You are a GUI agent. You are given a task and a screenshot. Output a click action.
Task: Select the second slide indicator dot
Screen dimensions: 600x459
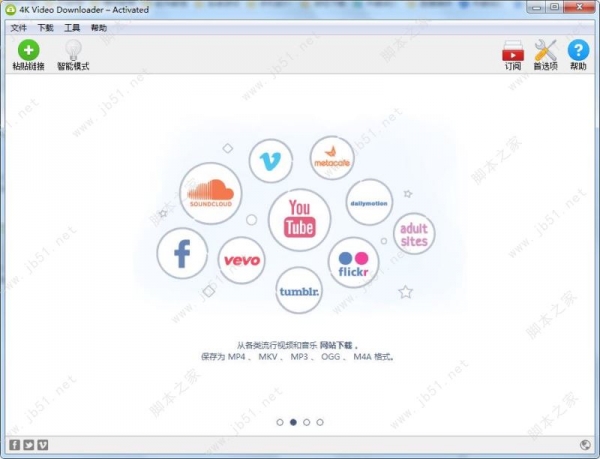[x=293, y=422]
